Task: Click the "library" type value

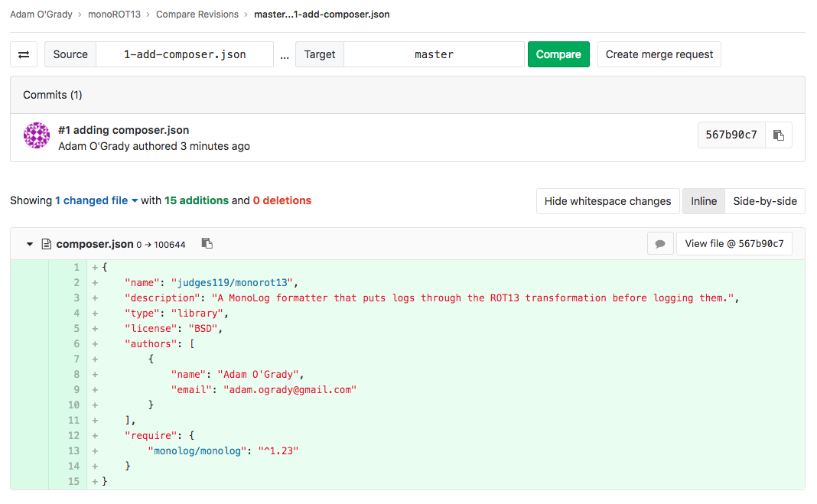Action: [197, 313]
